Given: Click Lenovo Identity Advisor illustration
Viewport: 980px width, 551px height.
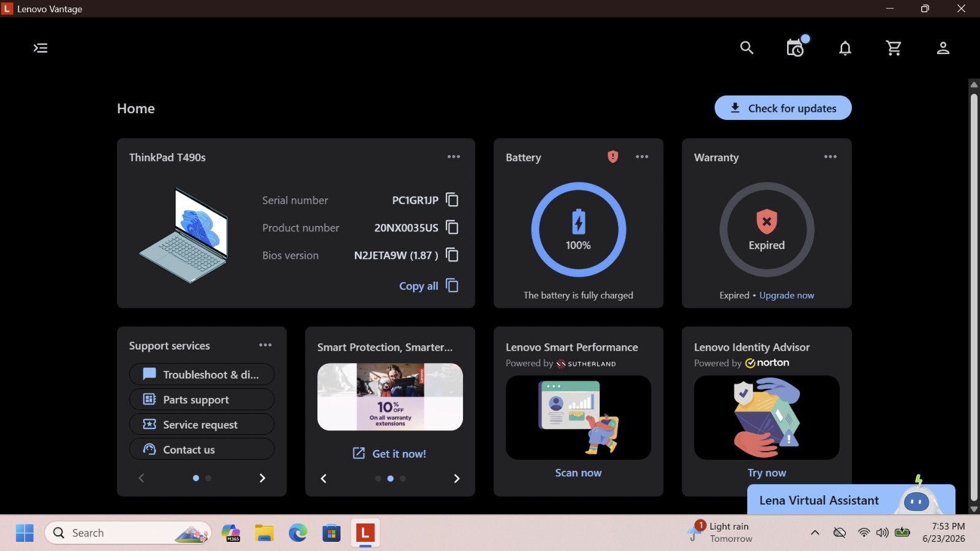Looking at the screenshot, I should click(x=767, y=418).
